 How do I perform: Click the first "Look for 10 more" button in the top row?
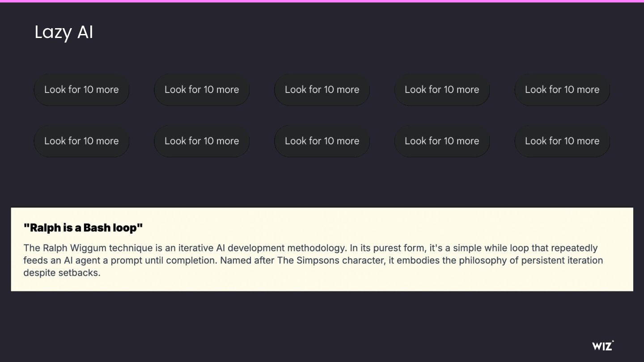[x=81, y=89]
